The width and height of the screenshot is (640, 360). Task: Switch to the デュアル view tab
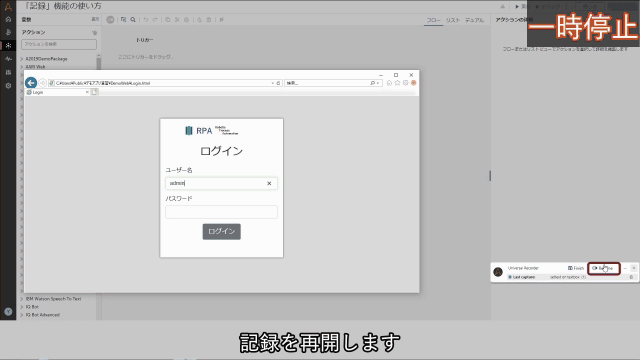pyautogui.click(x=474, y=20)
